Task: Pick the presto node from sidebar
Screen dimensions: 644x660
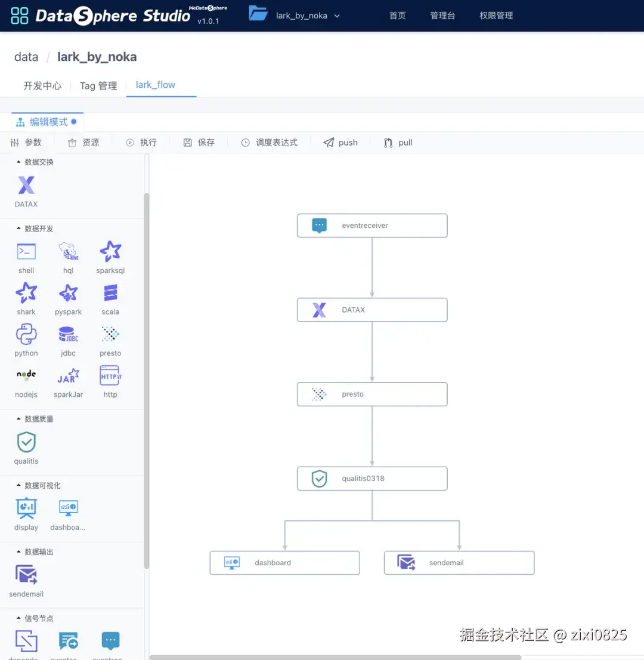Action: tap(110, 335)
